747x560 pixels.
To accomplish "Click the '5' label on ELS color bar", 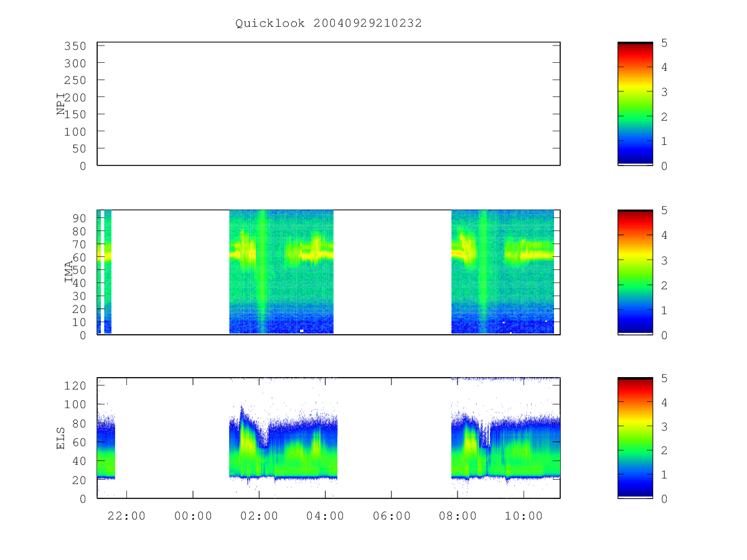I will [665, 378].
